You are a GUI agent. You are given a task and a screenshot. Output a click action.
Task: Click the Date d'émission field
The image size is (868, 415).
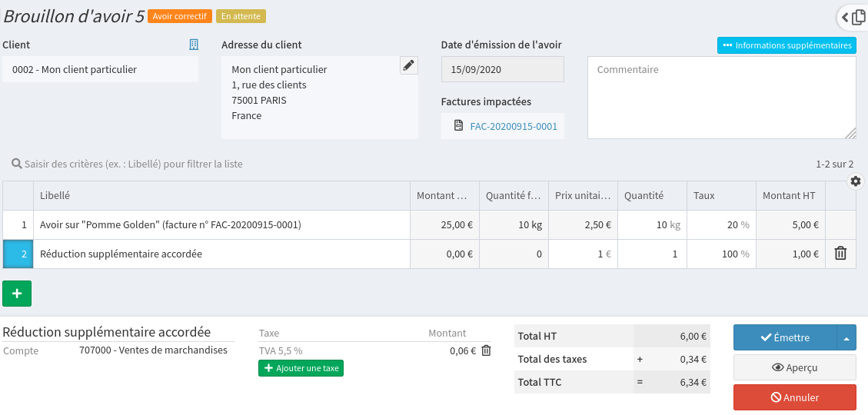click(x=502, y=69)
